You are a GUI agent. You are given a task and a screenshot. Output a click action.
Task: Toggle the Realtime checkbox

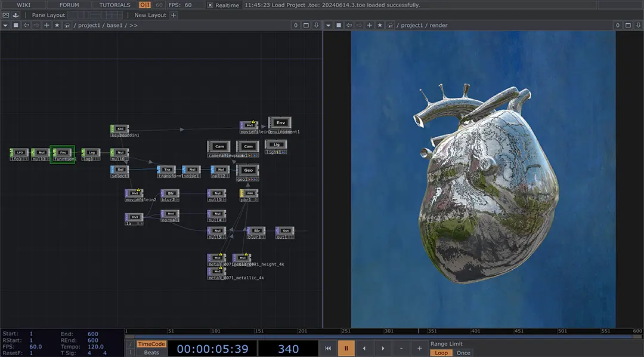210,5
